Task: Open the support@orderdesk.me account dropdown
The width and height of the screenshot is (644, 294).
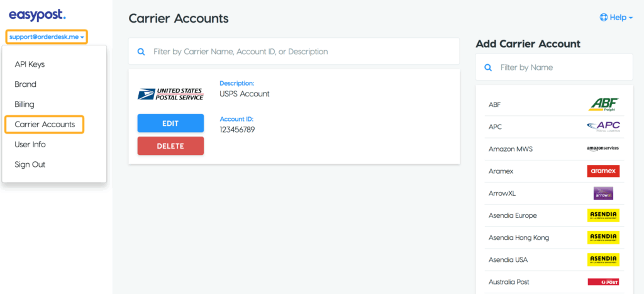Action: pyautogui.click(x=47, y=37)
